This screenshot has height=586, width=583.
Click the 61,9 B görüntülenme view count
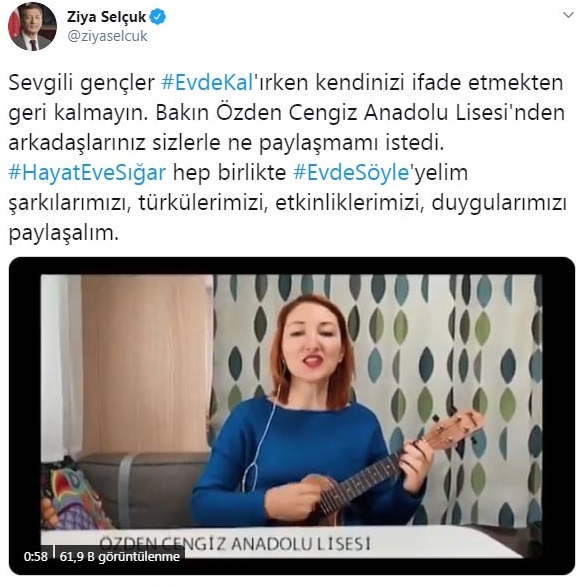click(x=120, y=556)
